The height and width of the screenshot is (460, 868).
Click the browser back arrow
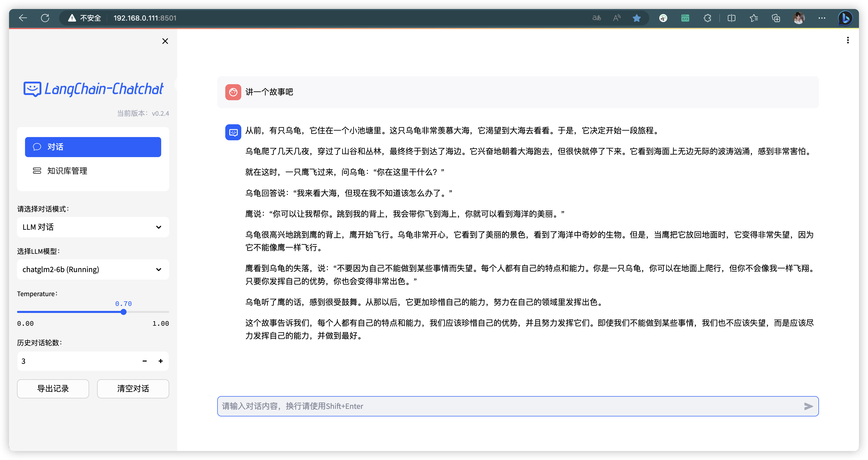(x=23, y=18)
